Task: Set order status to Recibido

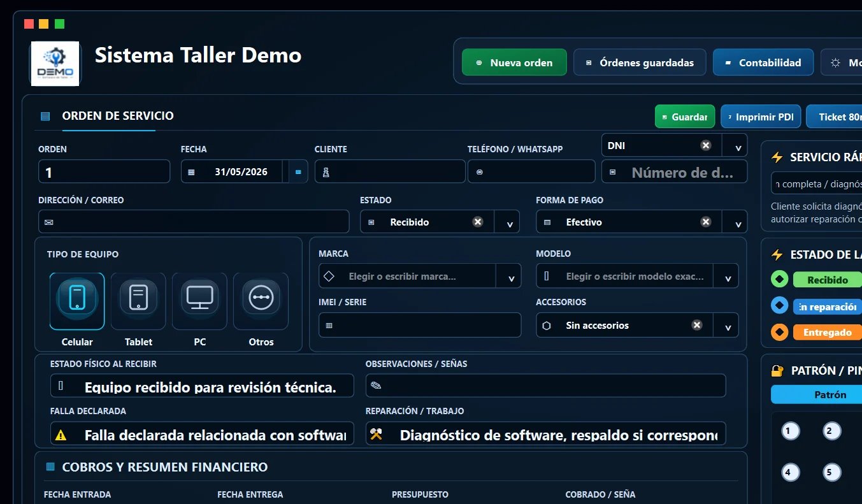Action: [828, 280]
